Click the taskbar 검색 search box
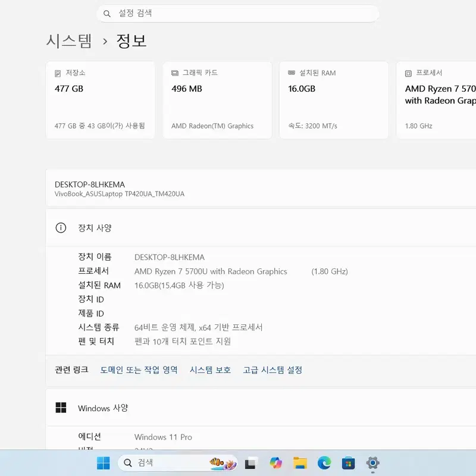This screenshot has height=476, width=476. click(177, 463)
